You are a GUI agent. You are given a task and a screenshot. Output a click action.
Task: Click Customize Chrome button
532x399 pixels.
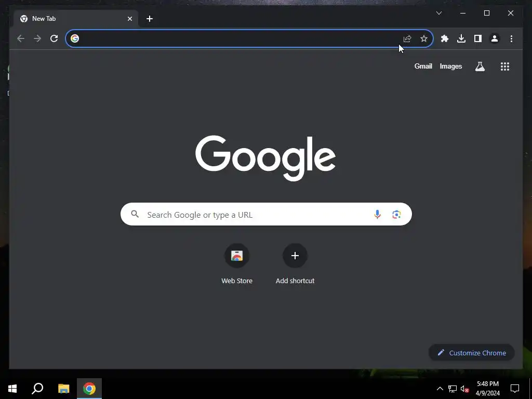point(472,353)
